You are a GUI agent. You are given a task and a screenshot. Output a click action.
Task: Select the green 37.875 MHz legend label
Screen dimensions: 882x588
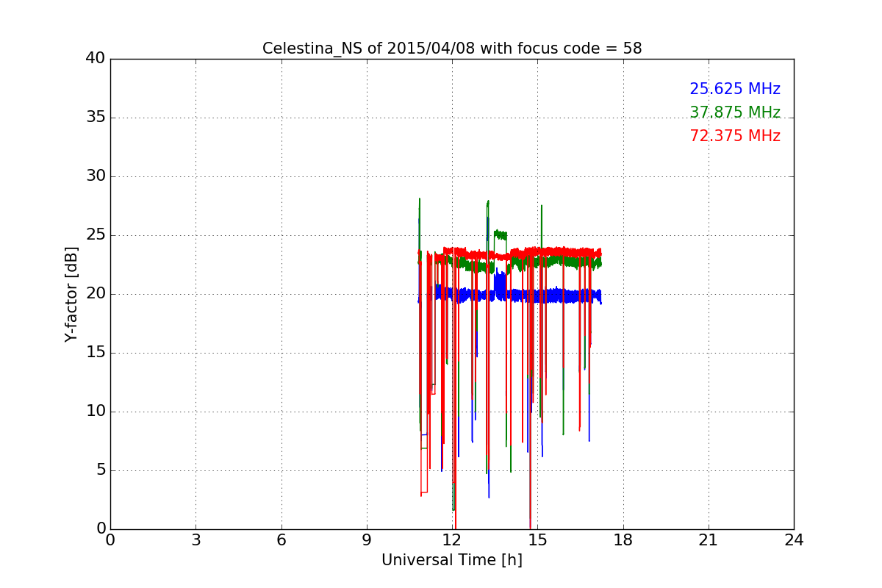[735, 112]
